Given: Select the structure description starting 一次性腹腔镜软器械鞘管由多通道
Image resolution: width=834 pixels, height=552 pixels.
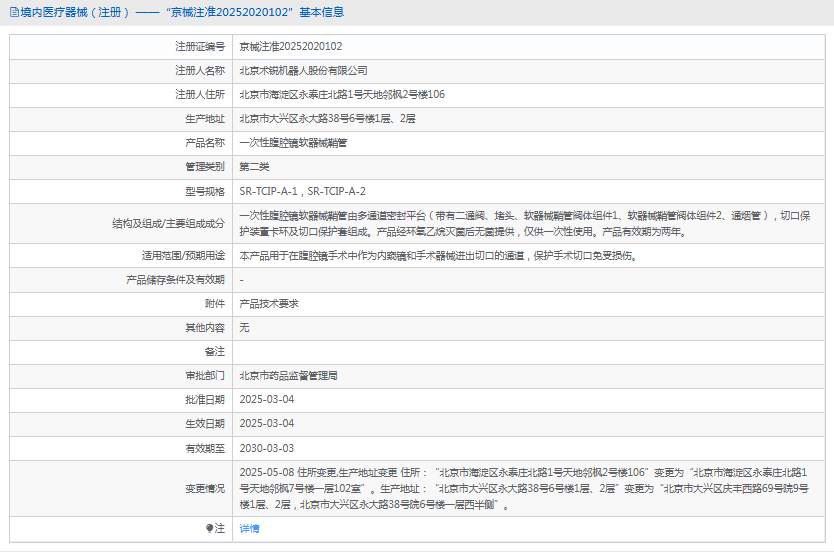Looking at the screenshot, I should pyautogui.click(x=525, y=224).
